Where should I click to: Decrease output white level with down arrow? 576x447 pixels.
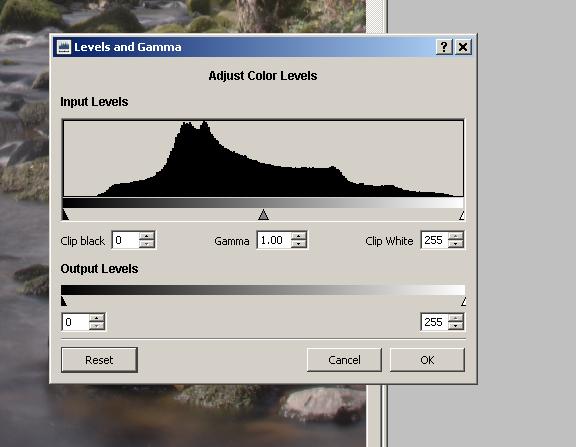pos(456,326)
